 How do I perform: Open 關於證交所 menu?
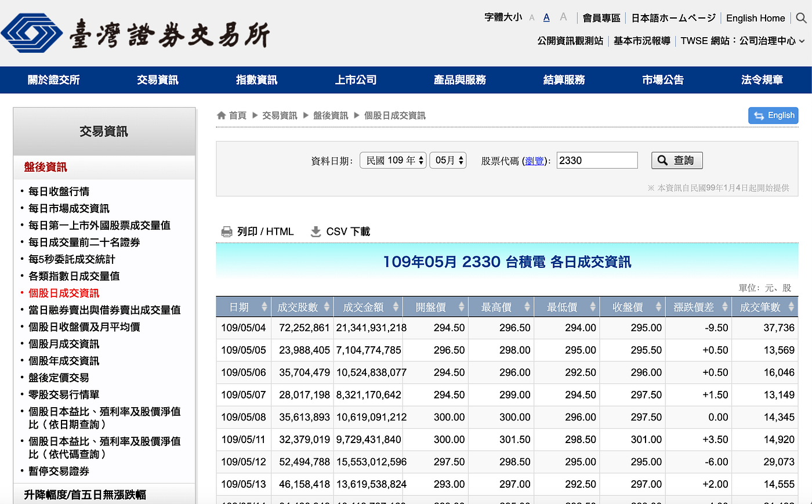(54, 80)
